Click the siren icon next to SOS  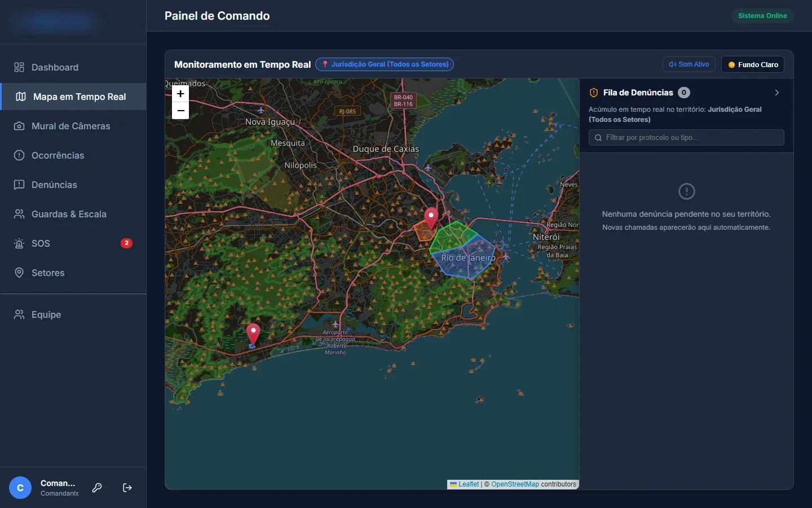click(19, 243)
